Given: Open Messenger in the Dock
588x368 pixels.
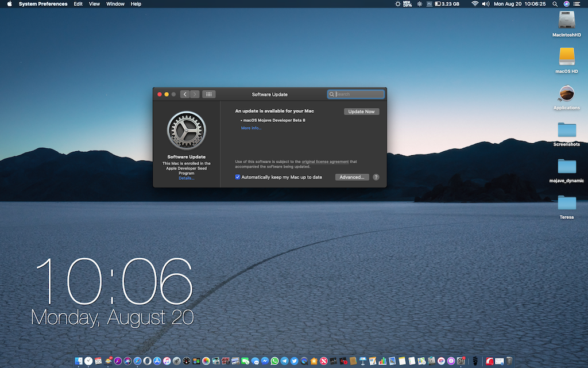Looking at the screenshot, I should [265, 361].
